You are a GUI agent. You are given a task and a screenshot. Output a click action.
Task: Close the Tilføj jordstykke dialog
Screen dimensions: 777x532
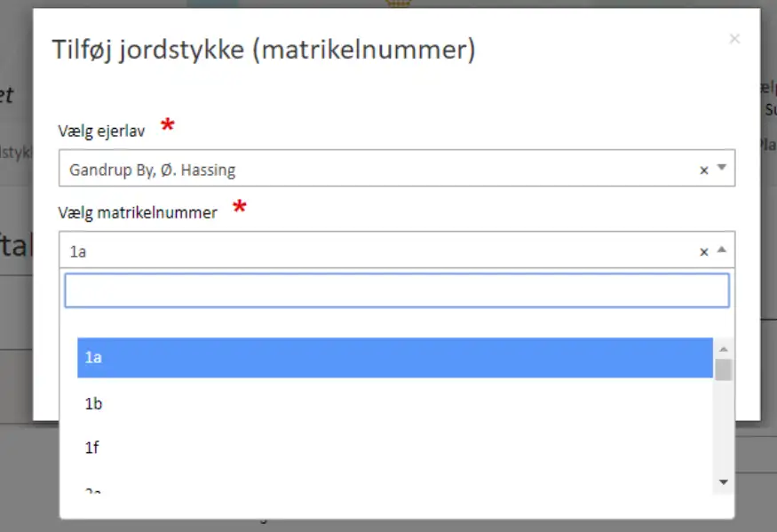[733, 39]
